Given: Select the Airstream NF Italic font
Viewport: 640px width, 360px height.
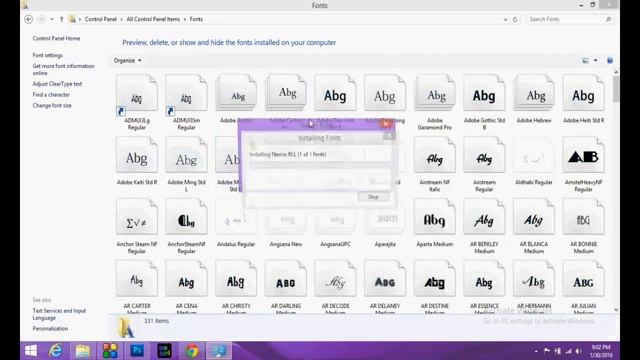Looking at the screenshot, I should coord(435,155).
